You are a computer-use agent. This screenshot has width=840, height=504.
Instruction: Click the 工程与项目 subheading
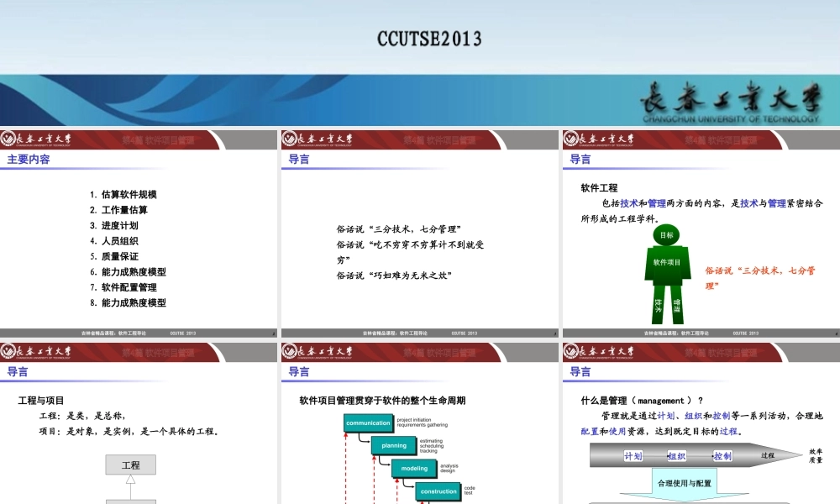click(x=40, y=401)
